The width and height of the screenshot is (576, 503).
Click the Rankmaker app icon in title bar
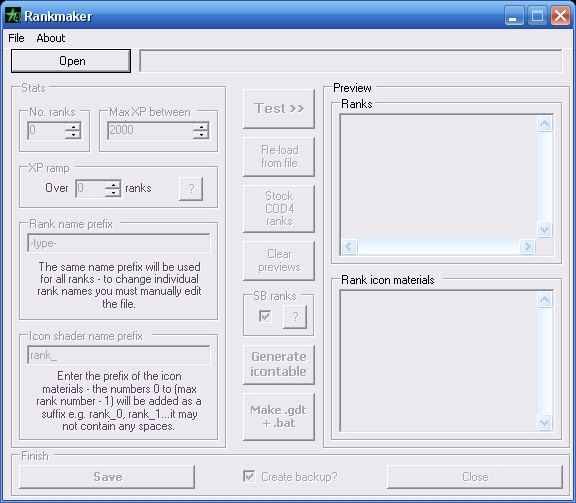tap(13, 16)
